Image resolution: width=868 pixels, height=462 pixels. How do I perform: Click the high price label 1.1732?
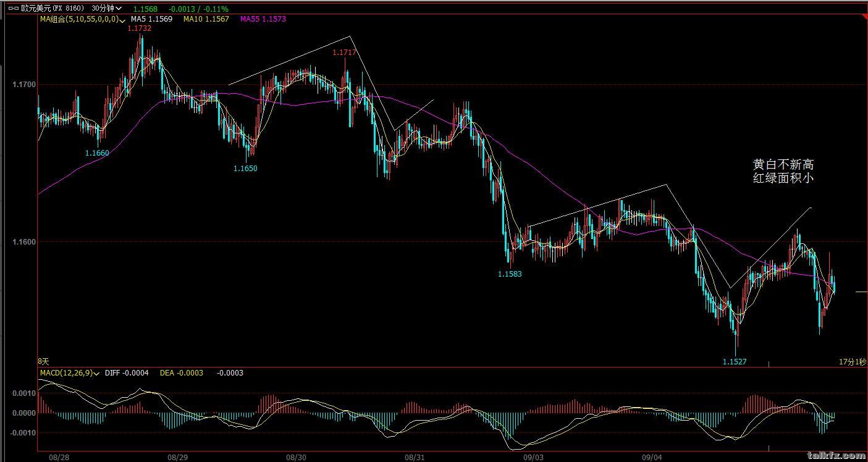(x=140, y=28)
